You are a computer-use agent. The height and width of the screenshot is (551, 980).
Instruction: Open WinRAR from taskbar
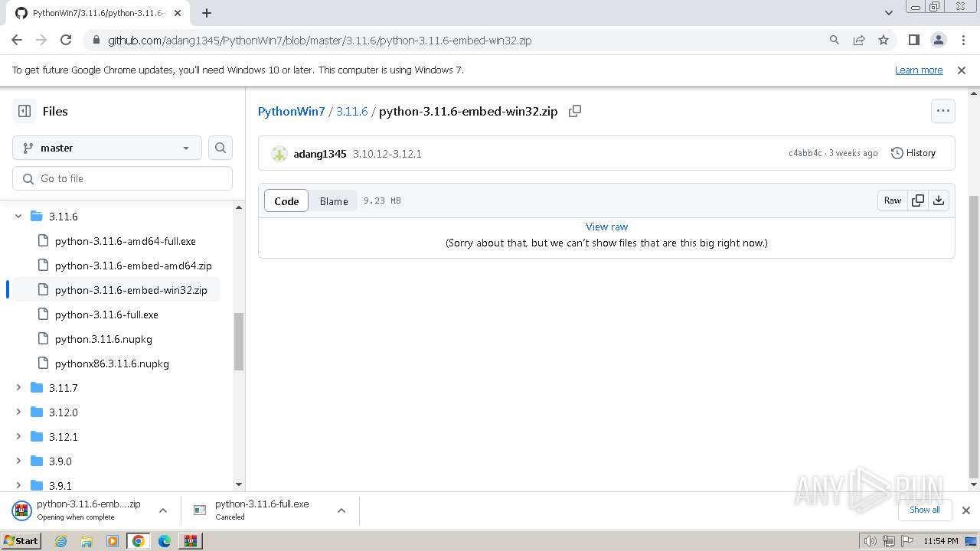[x=191, y=541]
